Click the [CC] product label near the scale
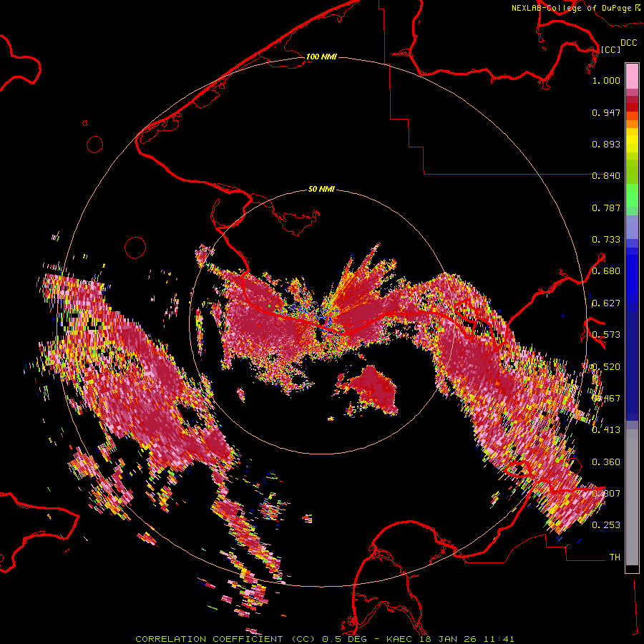The width and height of the screenshot is (644, 644). (x=611, y=49)
